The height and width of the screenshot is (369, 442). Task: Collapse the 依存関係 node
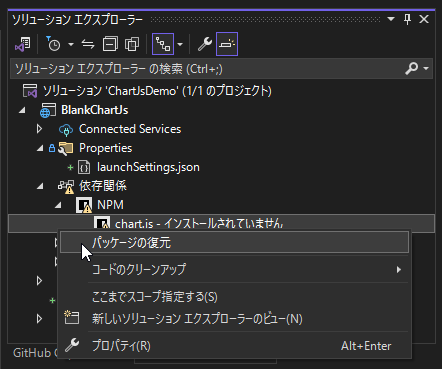point(40,186)
